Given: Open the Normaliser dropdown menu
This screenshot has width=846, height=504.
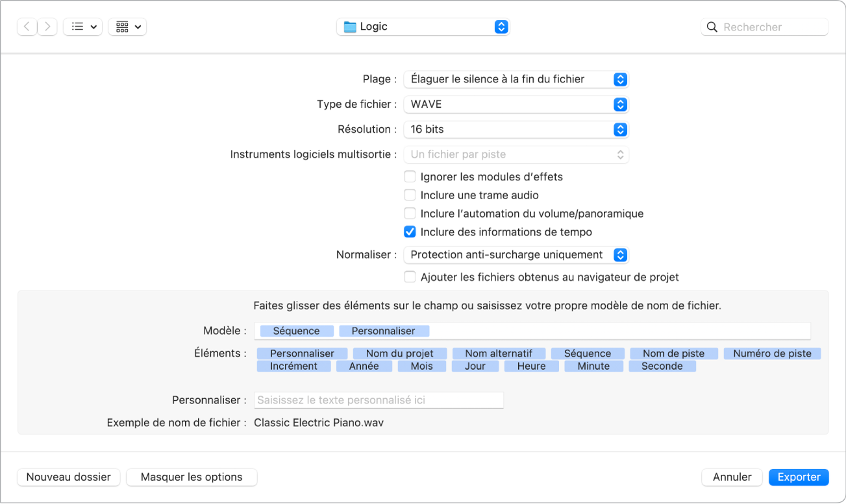Looking at the screenshot, I should [x=516, y=255].
